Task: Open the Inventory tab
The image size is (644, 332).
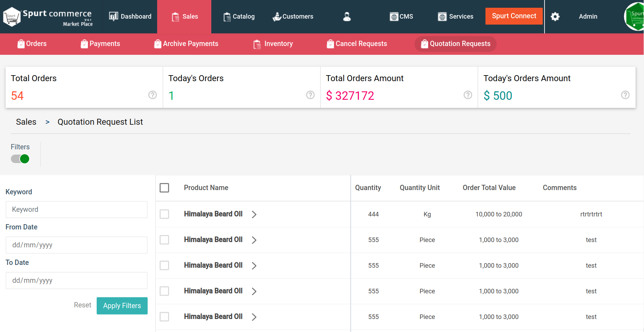Action: pyautogui.click(x=273, y=44)
